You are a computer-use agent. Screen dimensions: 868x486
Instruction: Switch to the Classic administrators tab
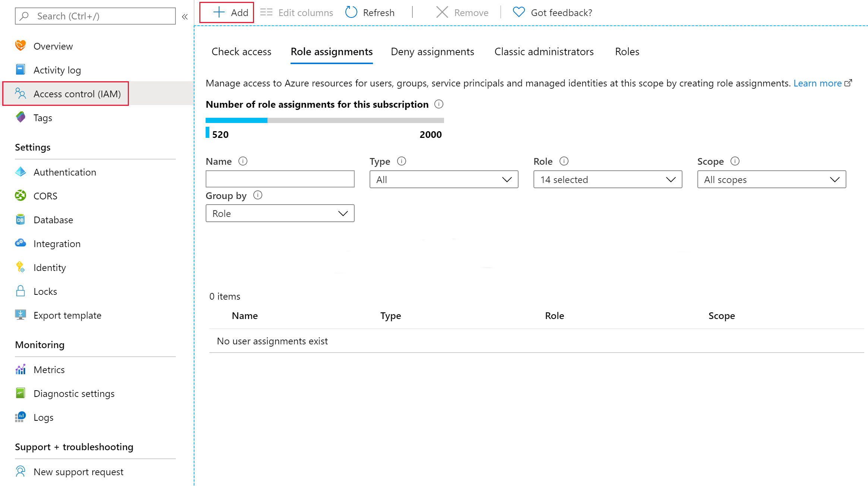(544, 51)
